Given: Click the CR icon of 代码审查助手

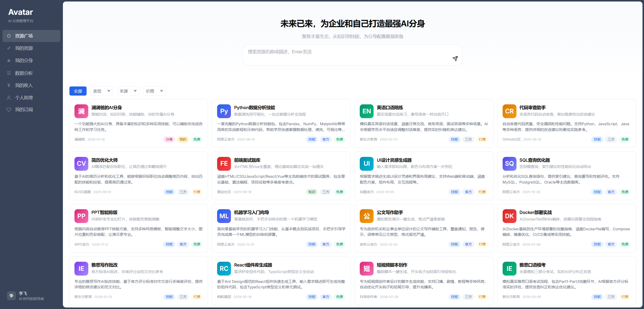Looking at the screenshot, I should 509,111.
